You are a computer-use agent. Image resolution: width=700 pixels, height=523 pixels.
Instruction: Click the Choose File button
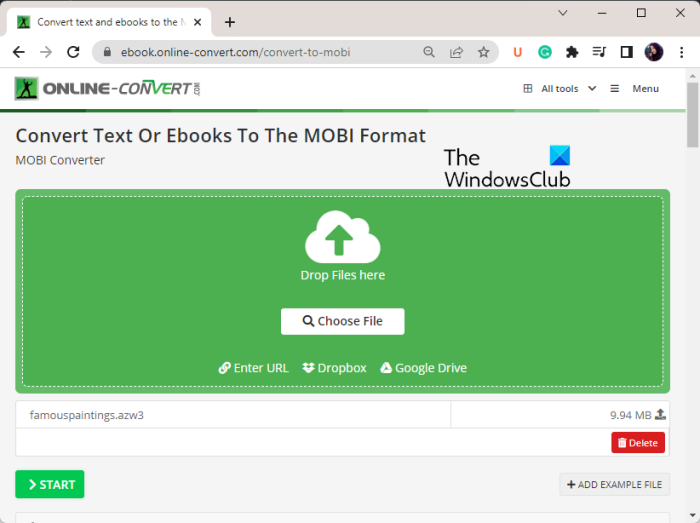[342, 321]
